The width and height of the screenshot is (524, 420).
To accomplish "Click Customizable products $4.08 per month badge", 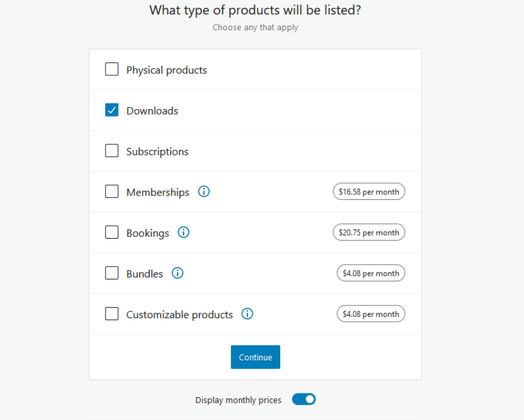I will point(370,314).
